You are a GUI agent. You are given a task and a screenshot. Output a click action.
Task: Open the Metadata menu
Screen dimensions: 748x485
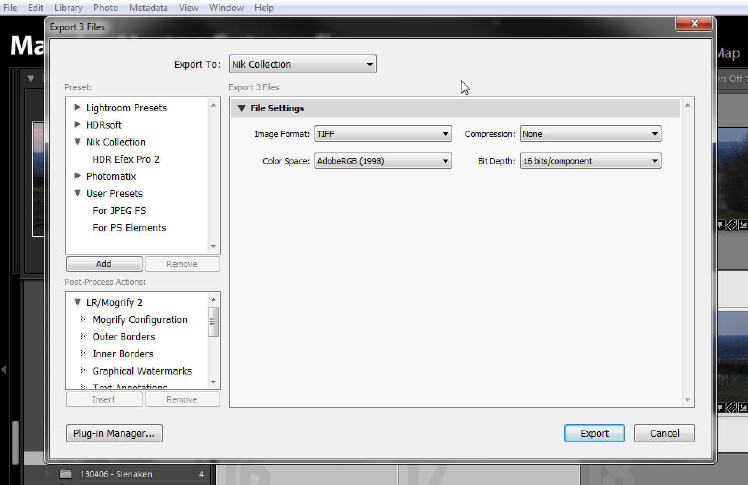coord(148,8)
